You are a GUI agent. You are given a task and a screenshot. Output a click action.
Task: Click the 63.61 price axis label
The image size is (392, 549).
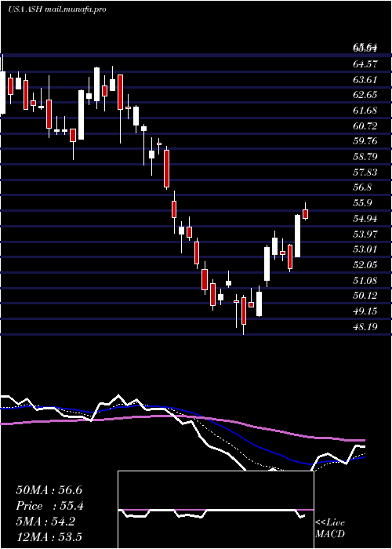tap(365, 79)
